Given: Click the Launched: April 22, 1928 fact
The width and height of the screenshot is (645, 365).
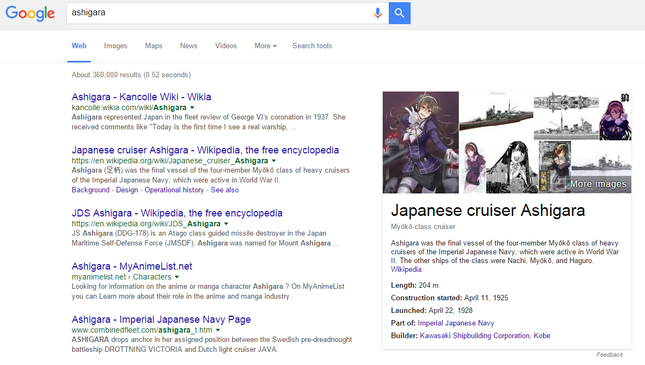Looking at the screenshot, I should pos(432,311).
